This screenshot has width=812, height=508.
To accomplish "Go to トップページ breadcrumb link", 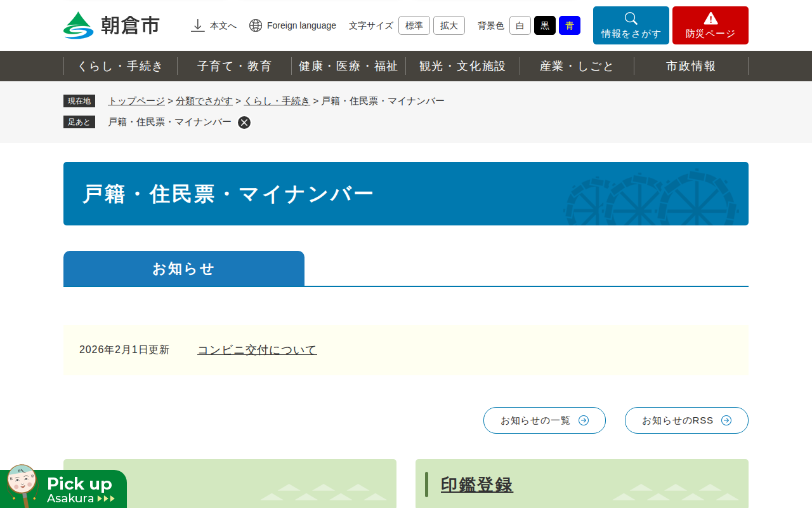I will click(136, 101).
